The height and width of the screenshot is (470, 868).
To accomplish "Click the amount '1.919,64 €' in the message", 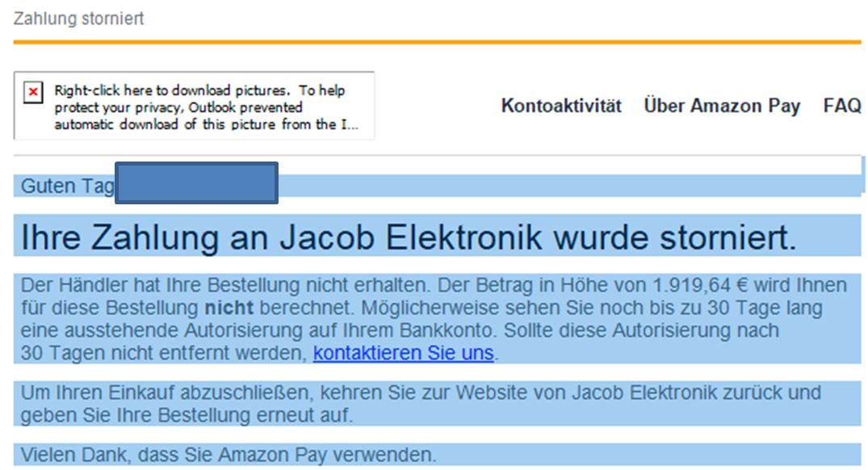I will (x=700, y=285).
